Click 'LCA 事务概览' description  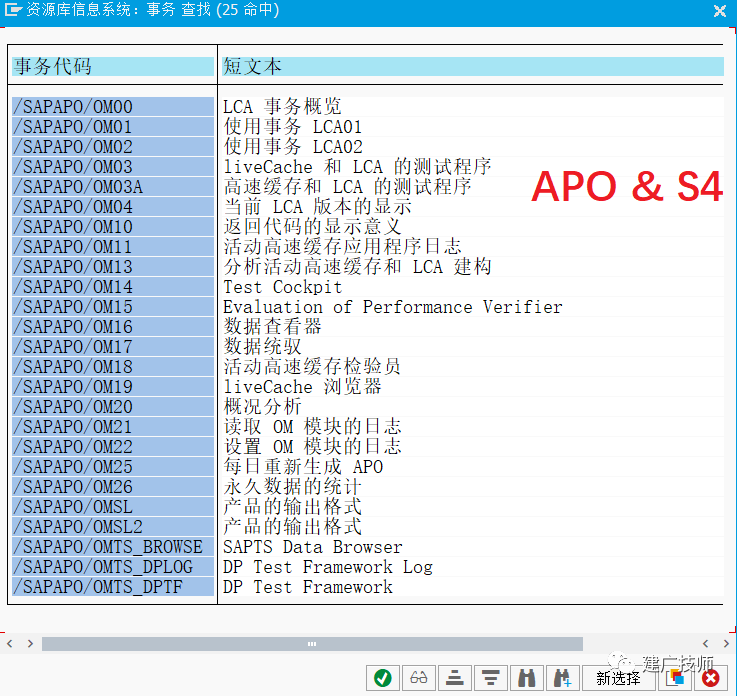[282, 107]
